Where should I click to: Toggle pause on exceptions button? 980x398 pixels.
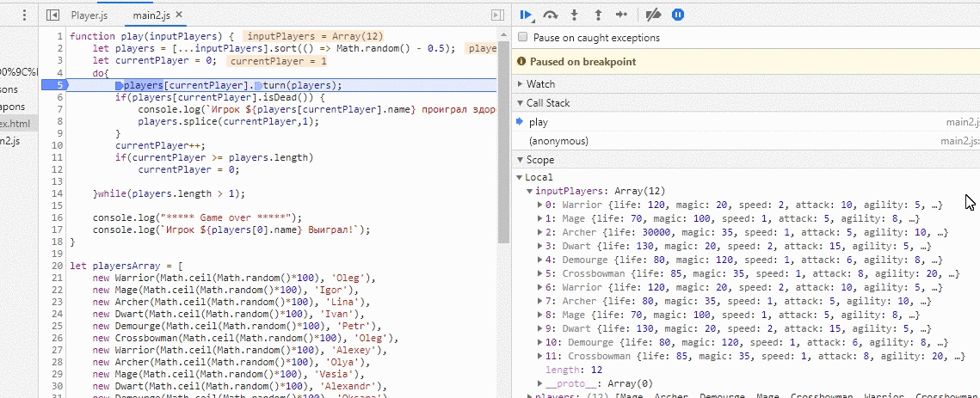point(678,15)
